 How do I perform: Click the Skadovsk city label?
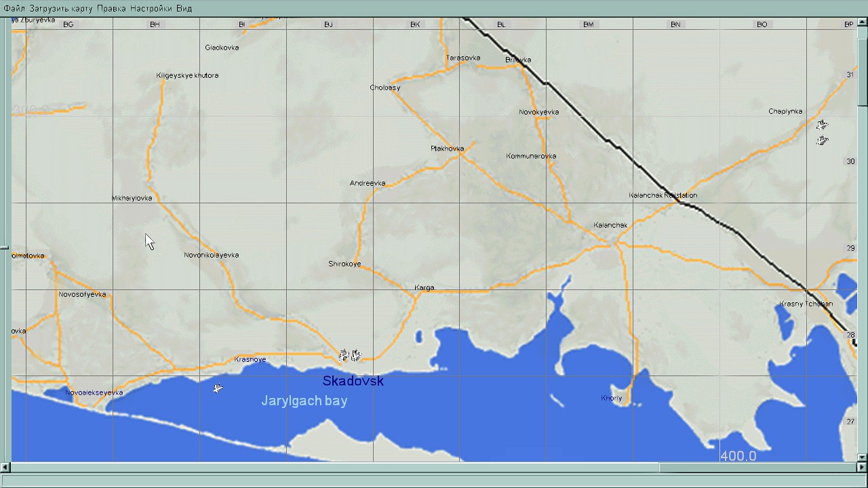(353, 381)
